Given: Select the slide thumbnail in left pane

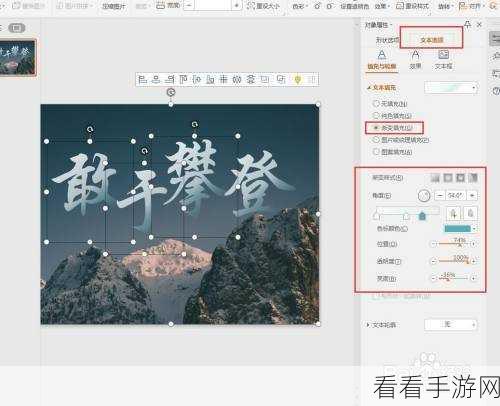Looking at the screenshot, I should (x=17, y=57).
